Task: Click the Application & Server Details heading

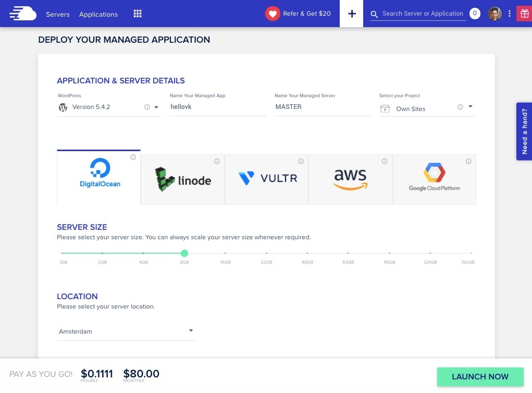Action: [121, 81]
